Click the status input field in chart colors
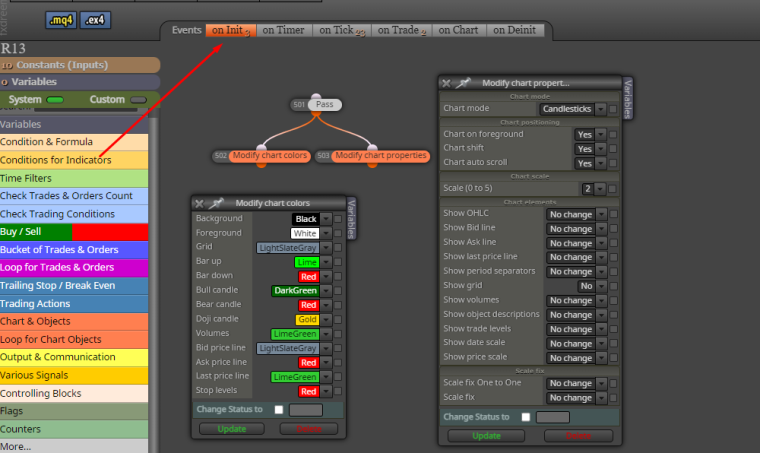The width and height of the screenshot is (760, 453). (306, 410)
